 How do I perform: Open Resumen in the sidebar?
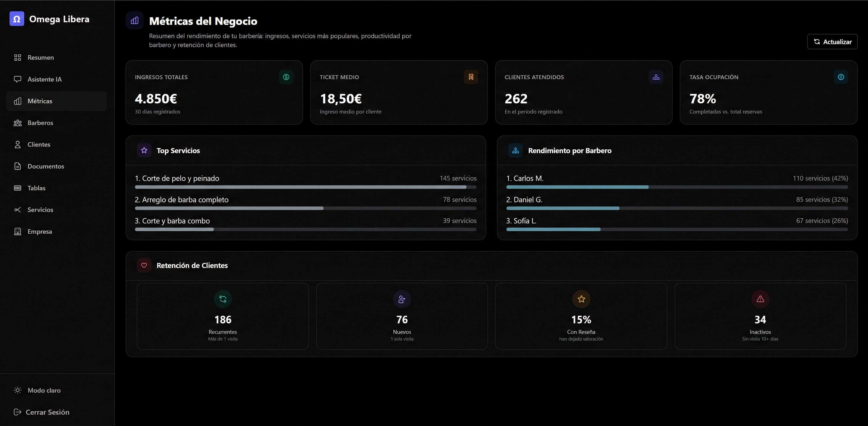click(56, 58)
